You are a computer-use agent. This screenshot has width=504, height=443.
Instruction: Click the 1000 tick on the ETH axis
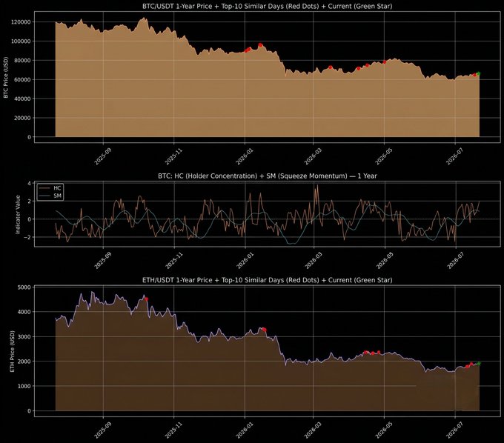coord(25,386)
